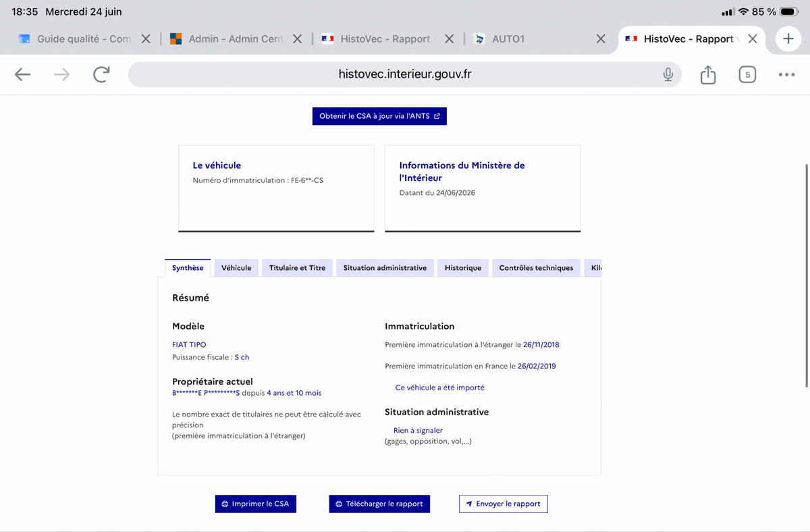Click Obtenir le CSA à jour via l'ANTS
This screenshot has width=810, height=532.
tap(379, 116)
